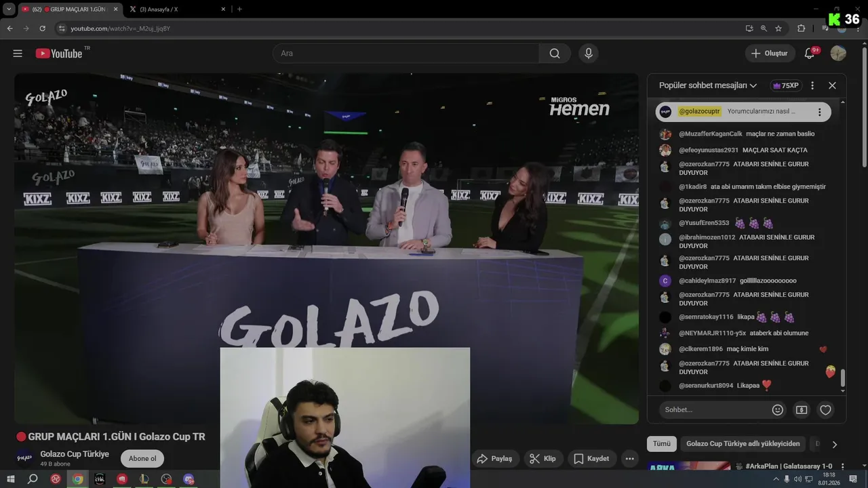Click username @cahideylmaz8917 in chat

point(707,281)
